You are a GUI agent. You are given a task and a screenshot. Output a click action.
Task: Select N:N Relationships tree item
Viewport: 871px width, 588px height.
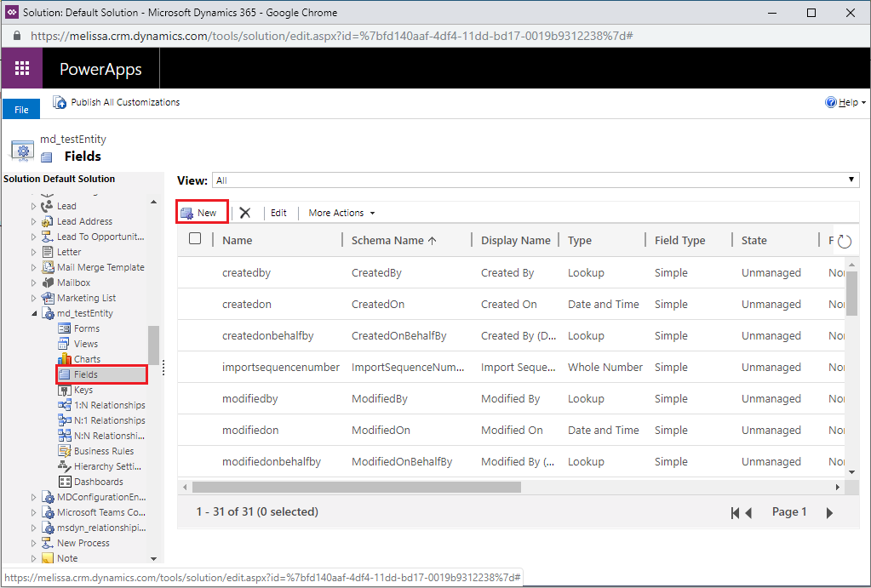tap(109, 436)
